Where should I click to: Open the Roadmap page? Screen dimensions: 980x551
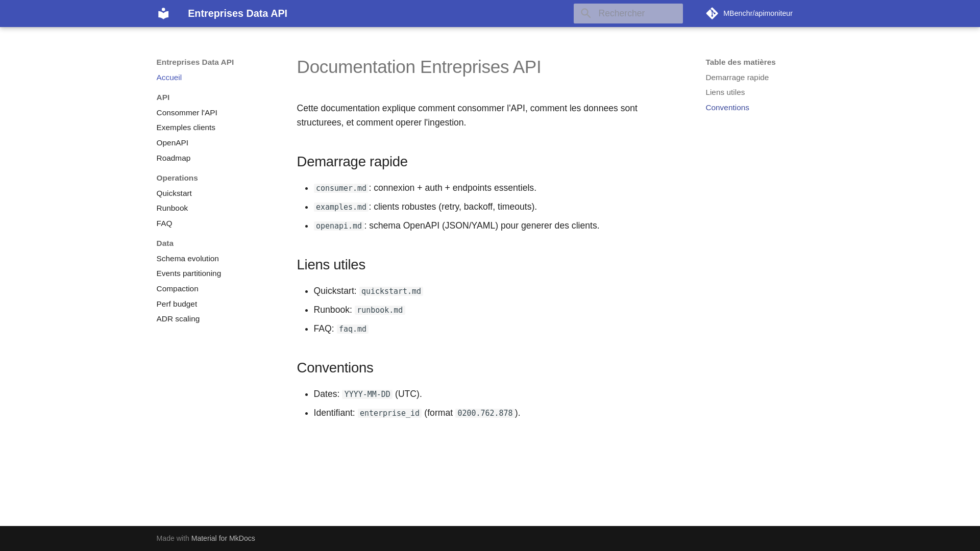click(x=174, y=158)
